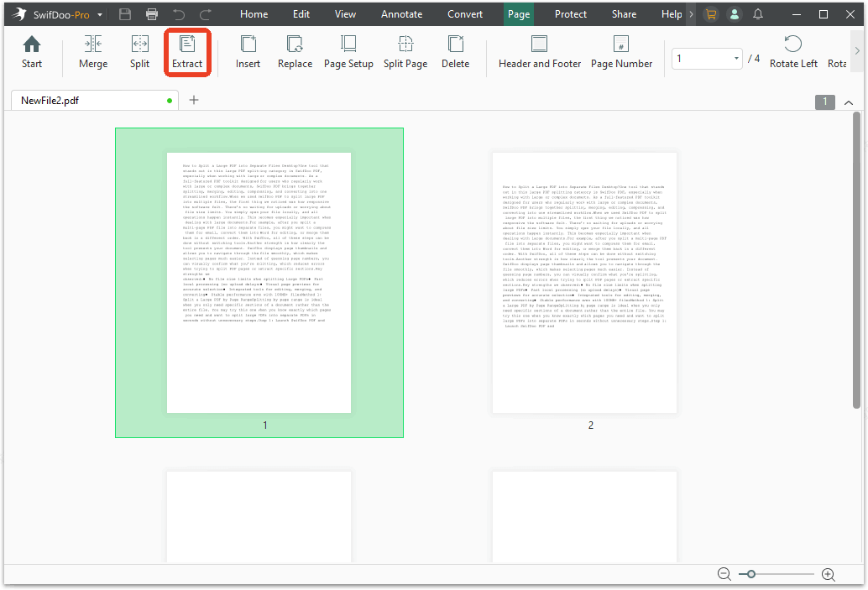Select the Replace tool
The height and width of the screenshot is (590, 868).
point(295,53)
